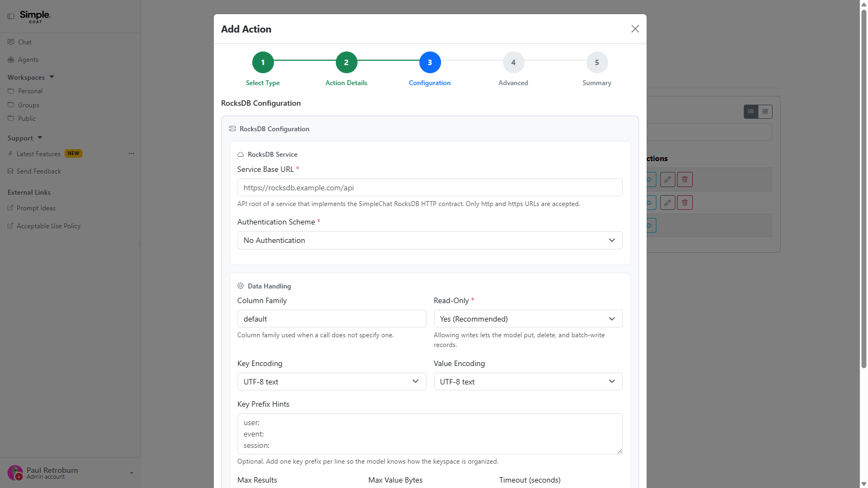Jump to step 5 Summary circle
The height and width of the screenshot is (488, 868).
[x=597, y=62]
